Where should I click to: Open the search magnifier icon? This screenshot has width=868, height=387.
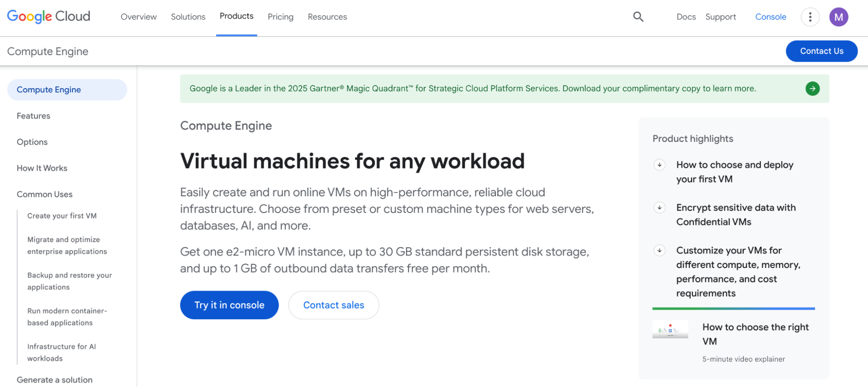(638, 17)
